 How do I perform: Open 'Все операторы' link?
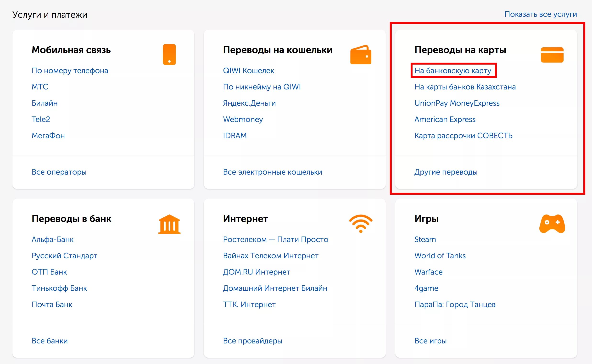point(59,172)
